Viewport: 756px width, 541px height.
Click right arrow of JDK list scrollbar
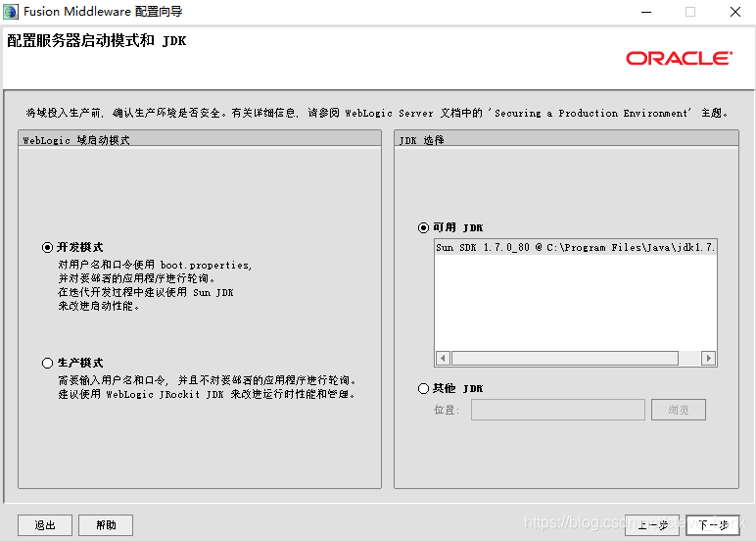(x=708, y=358)
